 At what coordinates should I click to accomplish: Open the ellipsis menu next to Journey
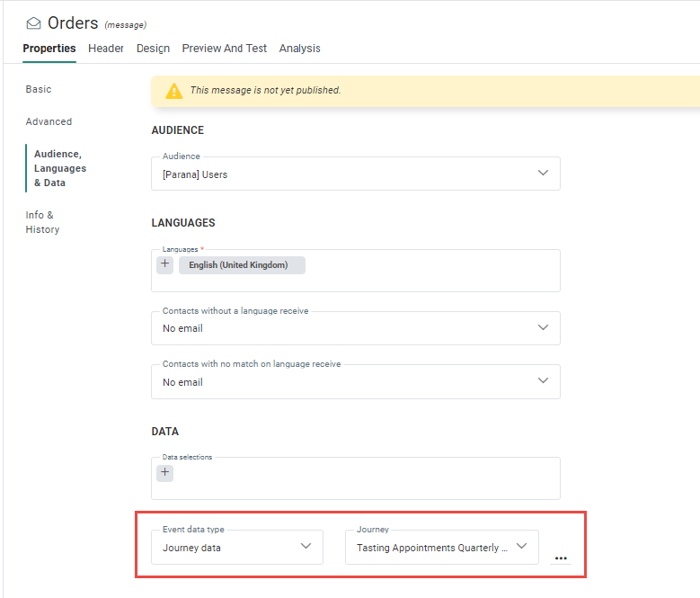pos(561,558)
